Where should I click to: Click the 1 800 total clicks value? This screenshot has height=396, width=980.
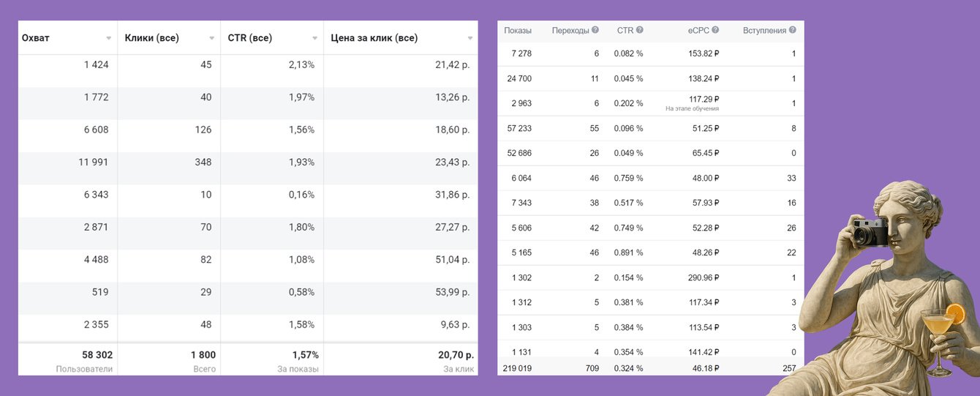tap(203, 355)
